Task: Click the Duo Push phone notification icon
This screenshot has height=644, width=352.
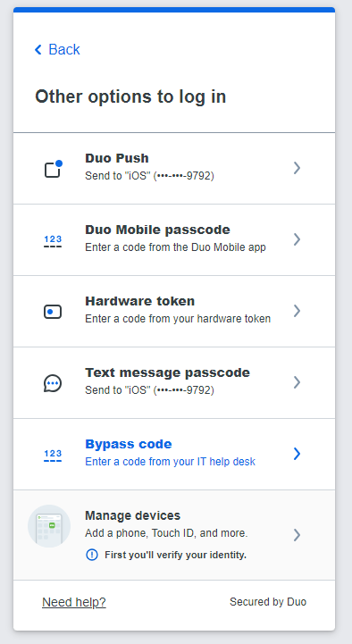Action: 53,169
